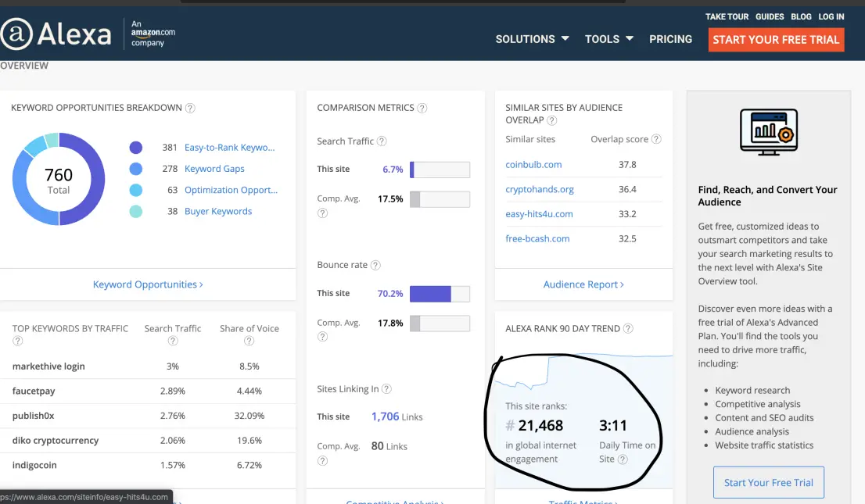Open Keyword Gaps link
The height and width of the screenshot is (504, 865).
214,169
